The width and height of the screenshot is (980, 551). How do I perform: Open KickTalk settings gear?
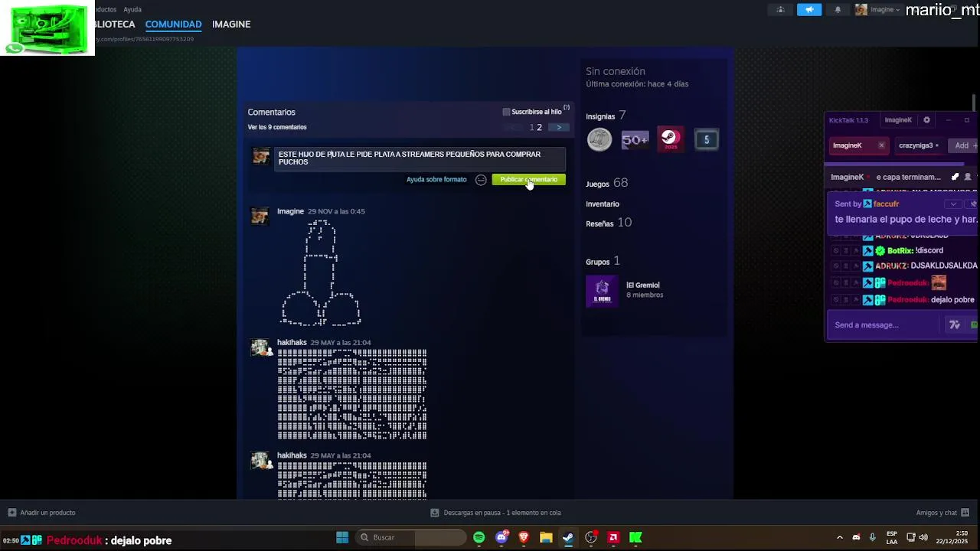point(926,120)
